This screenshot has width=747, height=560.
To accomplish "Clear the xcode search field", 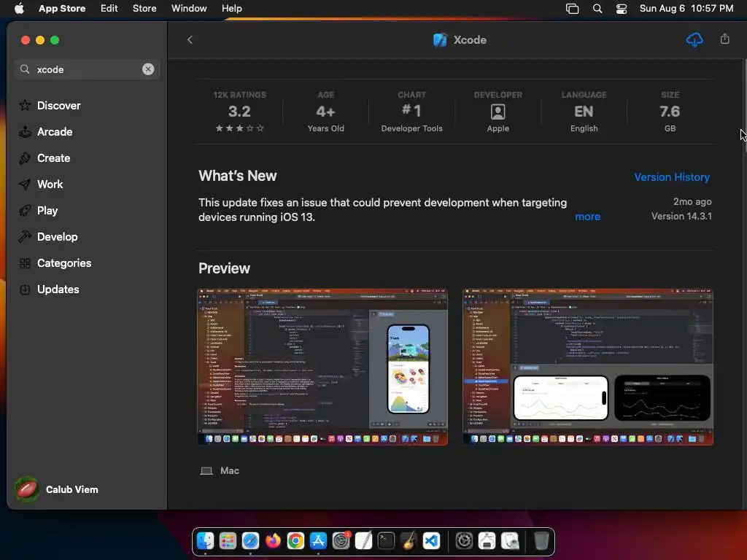I will tap(148, 69).
